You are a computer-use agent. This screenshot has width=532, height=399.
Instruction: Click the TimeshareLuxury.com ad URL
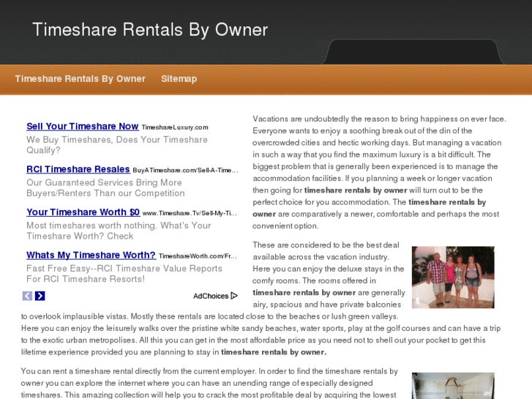click(175, 127)
